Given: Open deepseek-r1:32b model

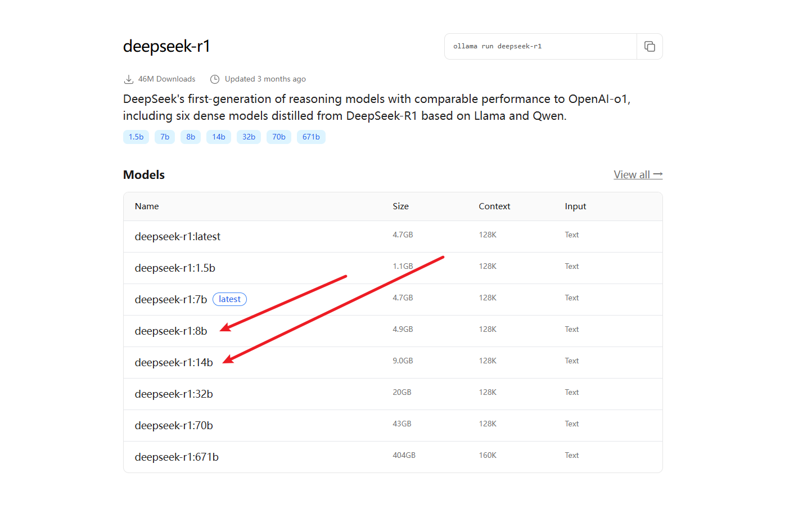Looking at the screenshot, I should tap(174, 394).
